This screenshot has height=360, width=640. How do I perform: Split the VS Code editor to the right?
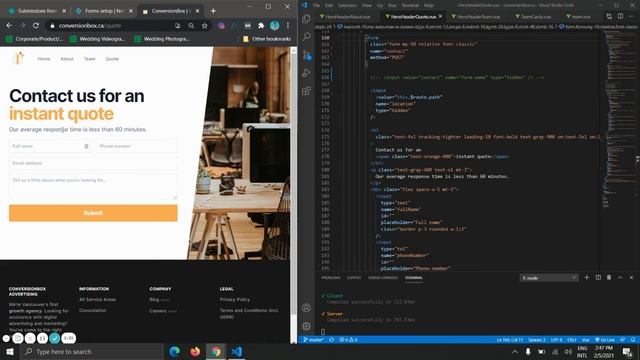(620, 16)
